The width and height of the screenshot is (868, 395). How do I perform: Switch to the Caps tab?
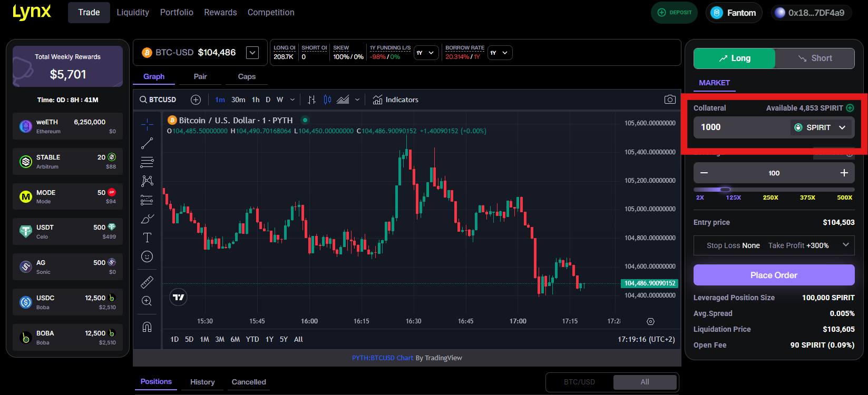247,76
